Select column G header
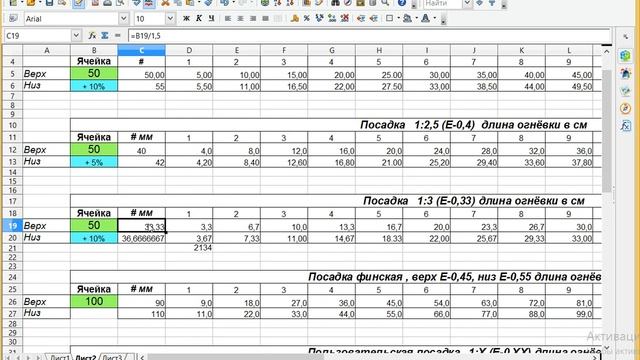The image size is (640, 360). pyautogui.click(x=331, y=50)
